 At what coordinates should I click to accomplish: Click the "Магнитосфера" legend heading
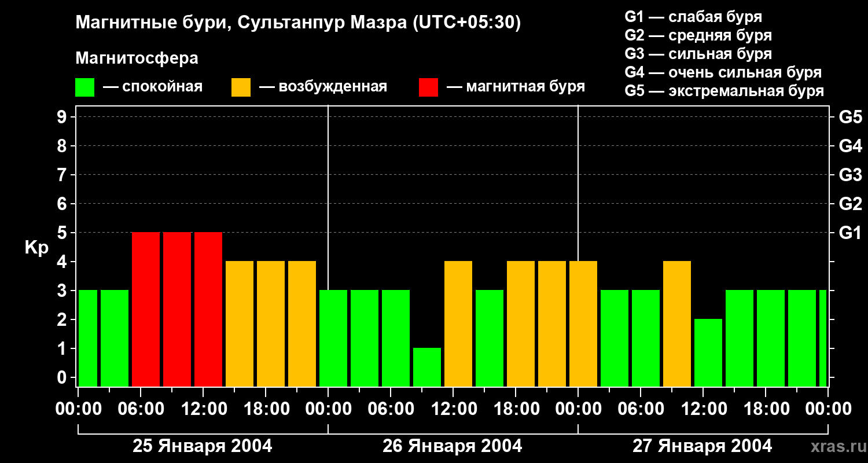coord(137,58)
